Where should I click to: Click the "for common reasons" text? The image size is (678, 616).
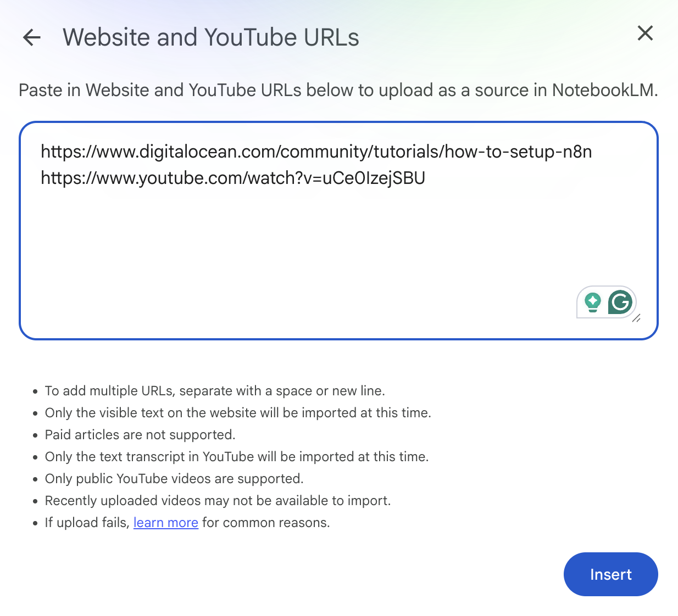266,523
